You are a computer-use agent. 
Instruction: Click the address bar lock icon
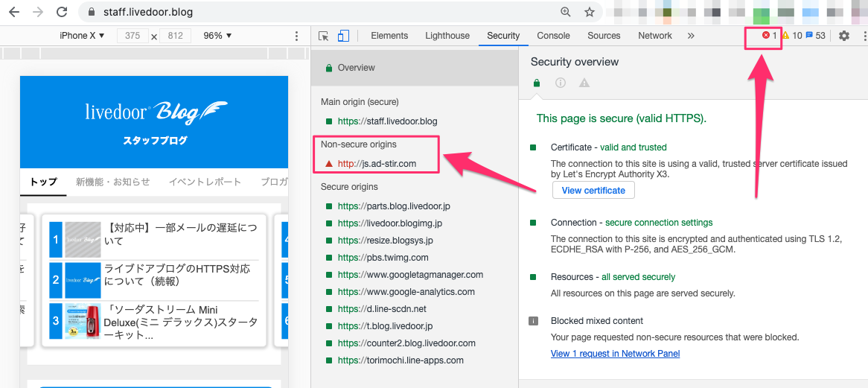[x=91, y=12]
